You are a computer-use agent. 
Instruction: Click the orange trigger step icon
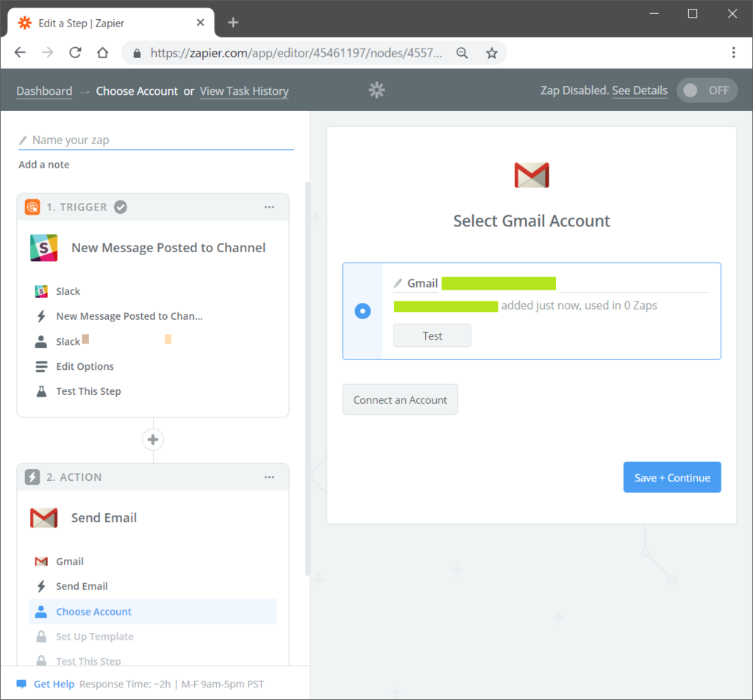pos(32,207)
